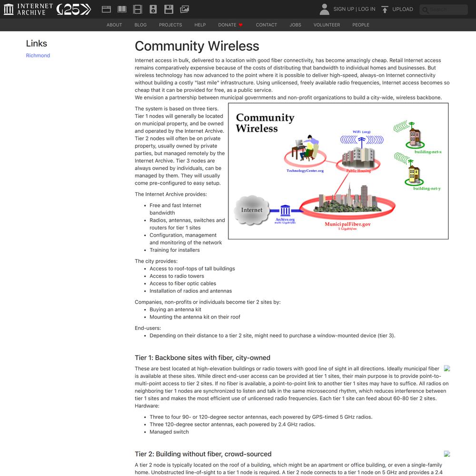The image size is (476, 476).
Task: Open the Richmond link under Links
Action: coord(38,56)
